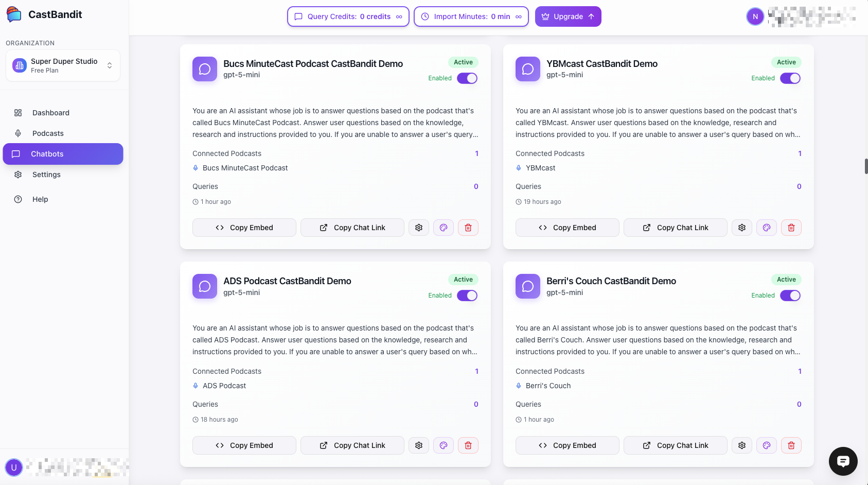868x485 pixels.
Task: Go to the Podcasts page
Action: (48, 133)
